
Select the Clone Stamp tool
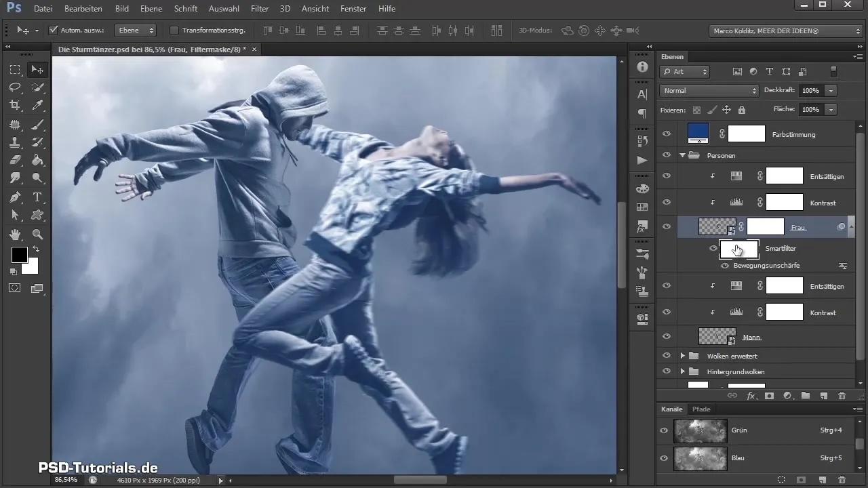15,142
